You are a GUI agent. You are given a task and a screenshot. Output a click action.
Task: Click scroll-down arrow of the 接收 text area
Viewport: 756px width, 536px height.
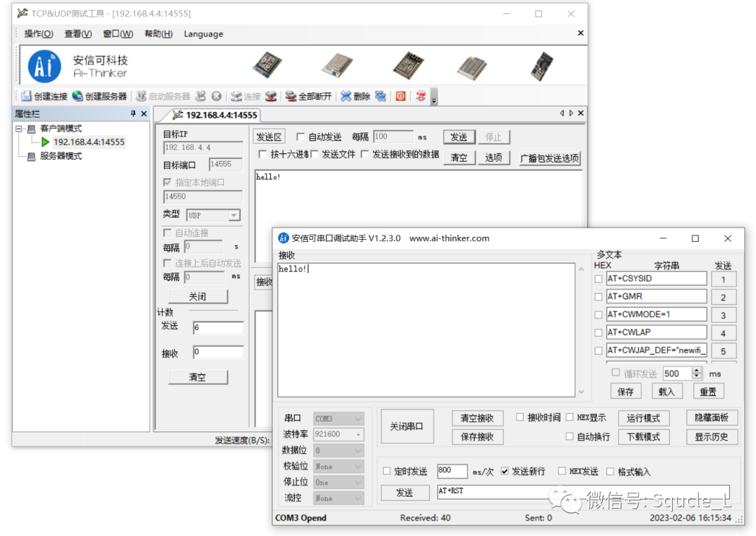(x=580, y=392)
